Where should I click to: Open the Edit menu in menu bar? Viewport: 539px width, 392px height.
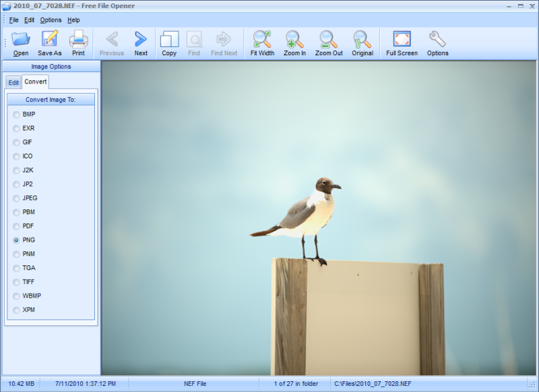(29, 20)
